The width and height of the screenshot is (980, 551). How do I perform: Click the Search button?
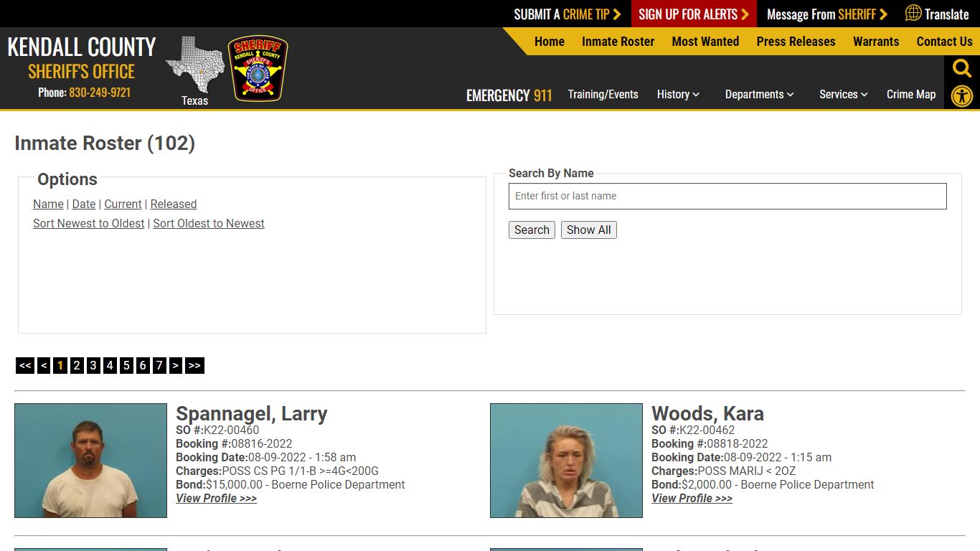click(x=532, y=230)
